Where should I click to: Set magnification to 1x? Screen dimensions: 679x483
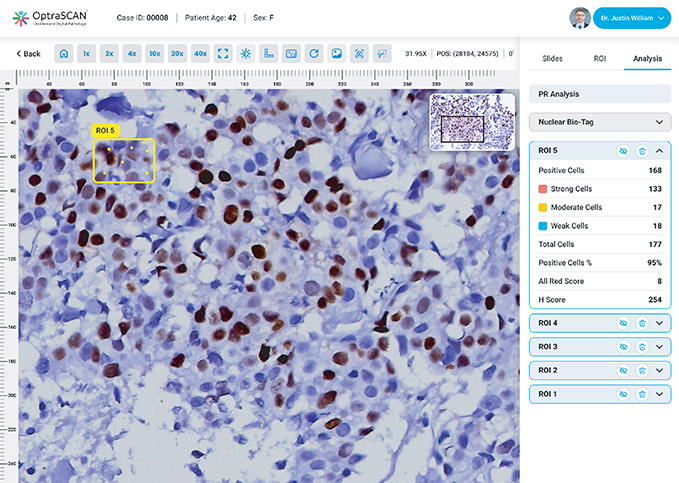click(87, 54)
